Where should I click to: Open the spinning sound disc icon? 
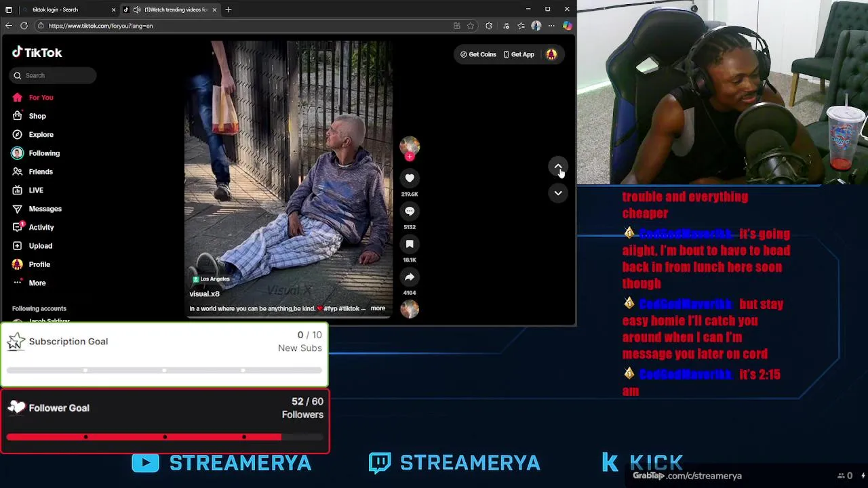410,309
